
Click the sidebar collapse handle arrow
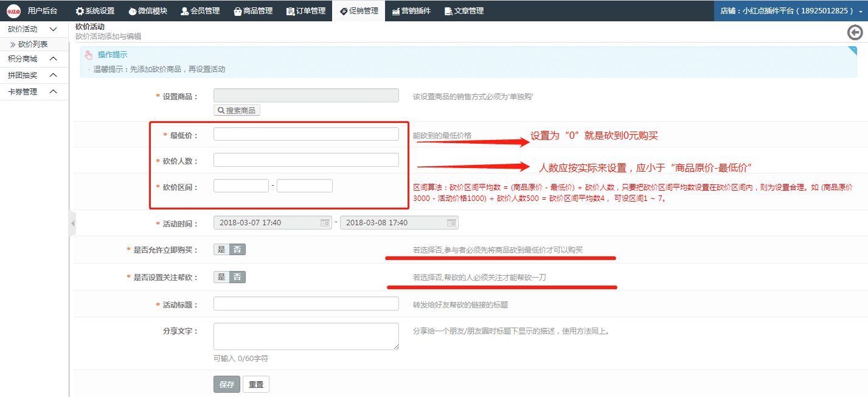(72, 223)
